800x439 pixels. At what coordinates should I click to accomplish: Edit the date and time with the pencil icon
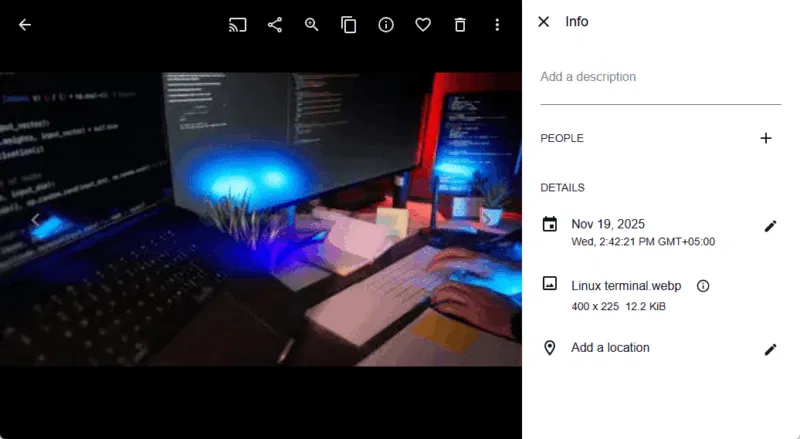tap(770, 226)
